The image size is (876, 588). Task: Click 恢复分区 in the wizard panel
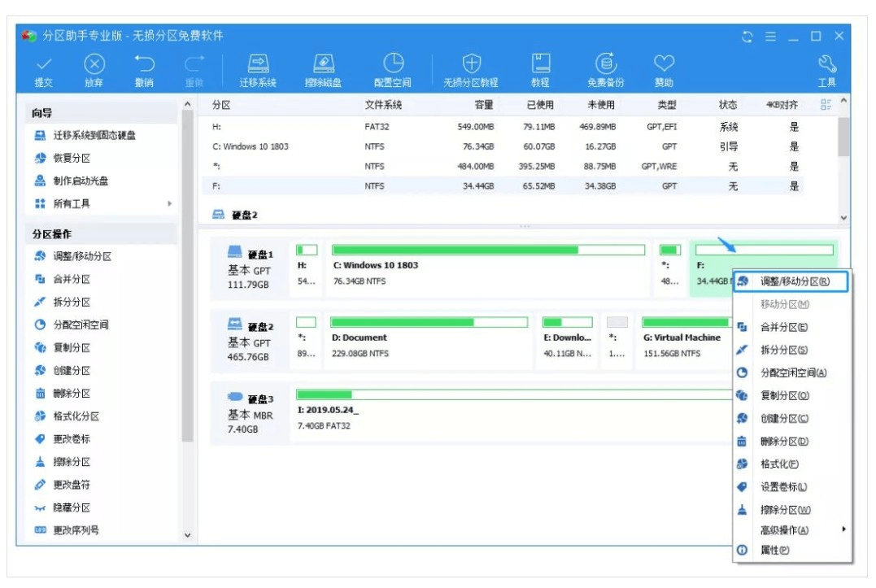[x=72, y=159]
